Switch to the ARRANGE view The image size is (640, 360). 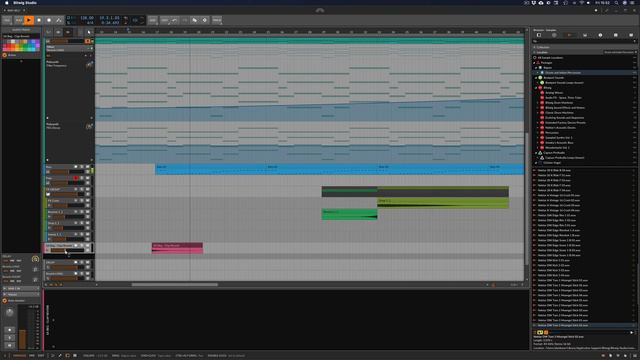pos(19,356)
